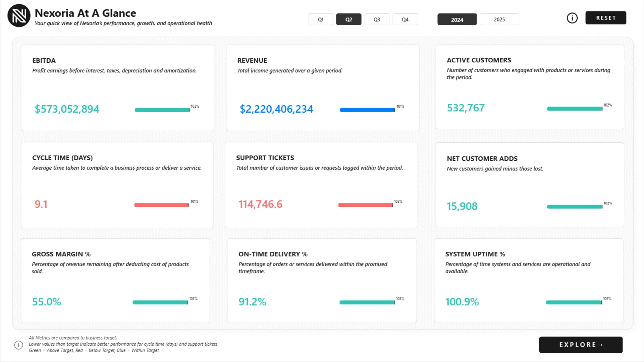Image resolution: width=644 pixels, height=362 pixels.
Task: Choose the Q4 quarter option
Action: (x=405, y=19)
